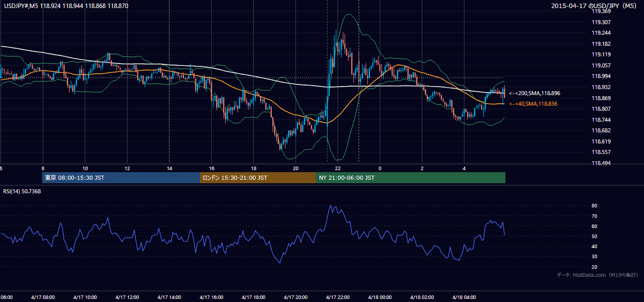
Task: Click bottom time label 4/17 20:00
Action: click(295, 297)
